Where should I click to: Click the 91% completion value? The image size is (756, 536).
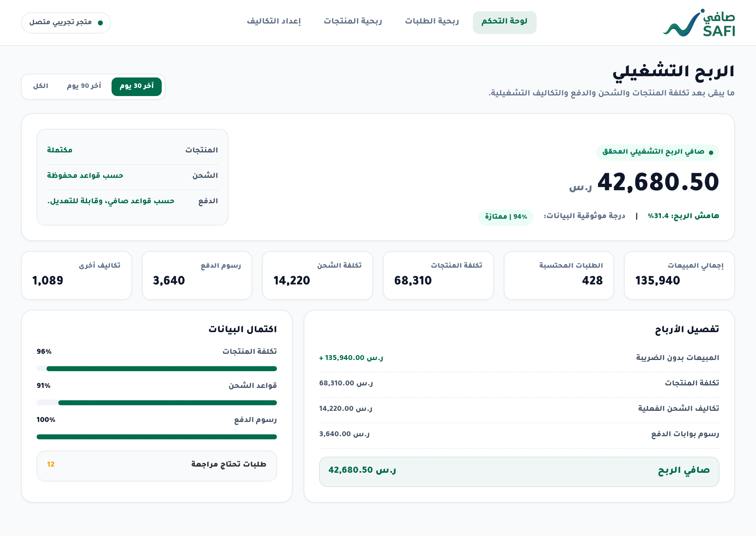[44, 385]
